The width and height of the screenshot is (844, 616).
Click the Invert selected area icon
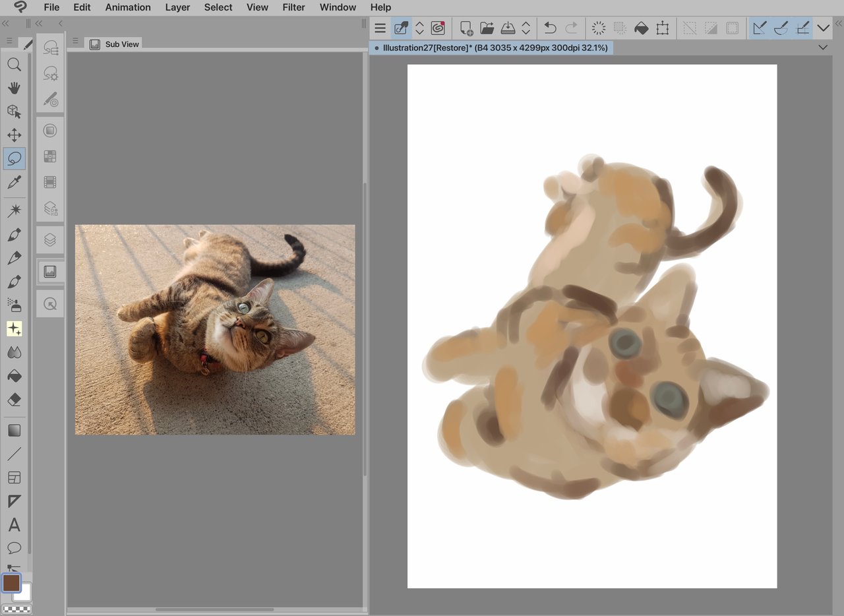[x=711, y=28]
